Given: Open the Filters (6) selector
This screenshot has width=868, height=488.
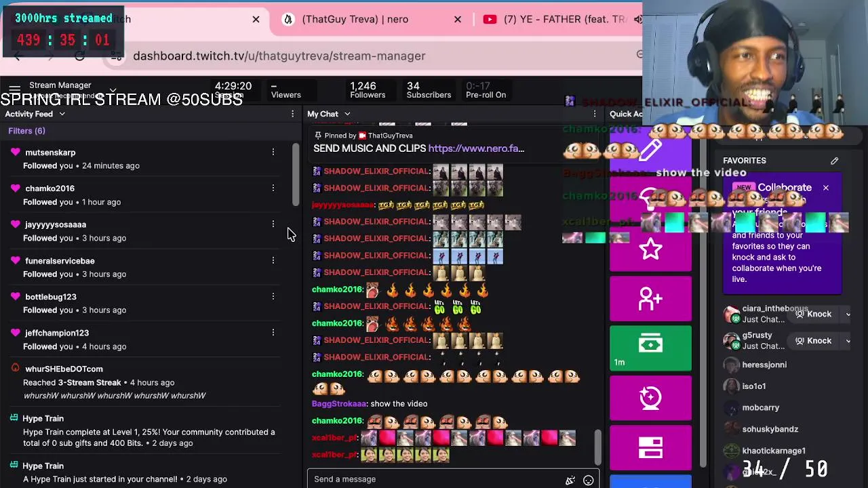Looking at the screenshot, I should tap(26, 131).
